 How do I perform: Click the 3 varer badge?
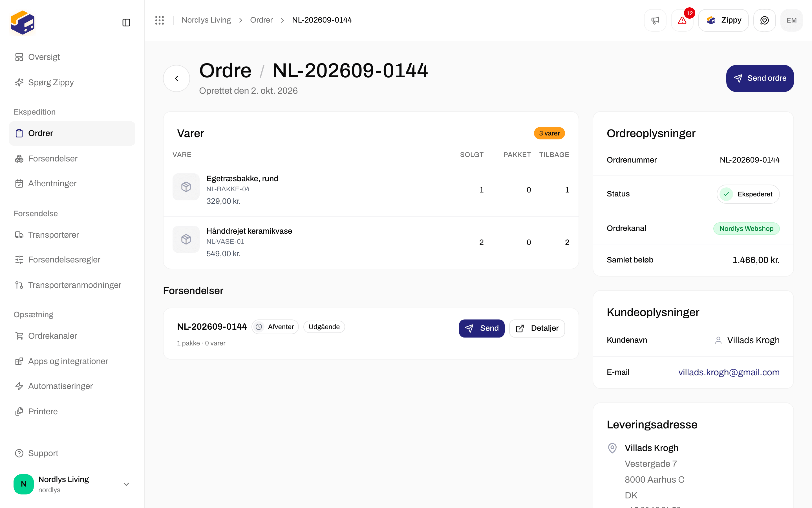549,133
